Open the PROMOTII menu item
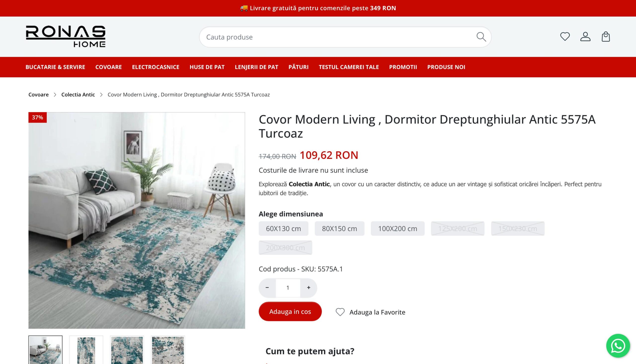 [x=403, y=67]
